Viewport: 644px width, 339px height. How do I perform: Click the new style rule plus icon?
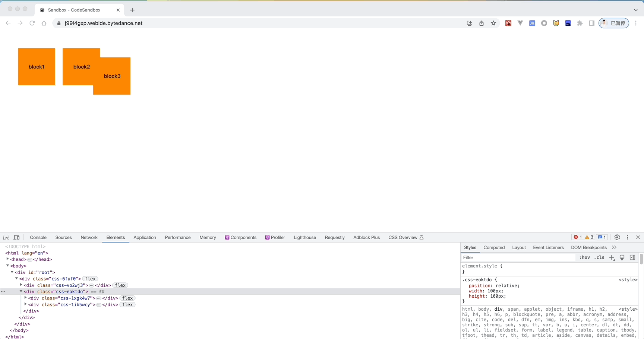coord(612,257)
